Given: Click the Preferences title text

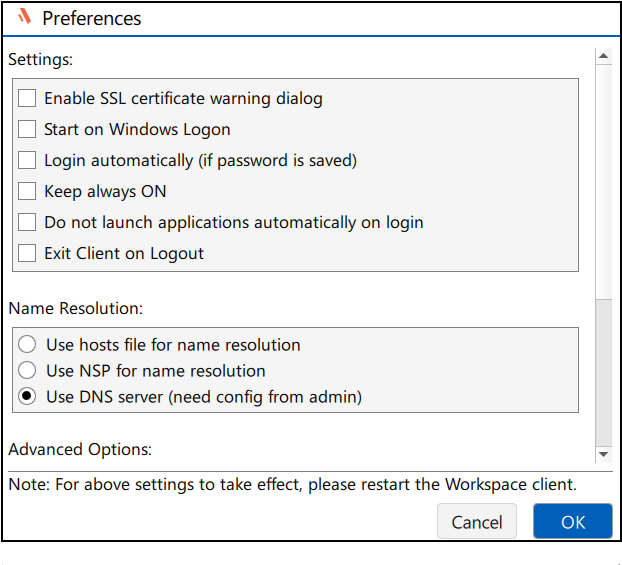Looking at the screenshot, I should click(92, 18).
